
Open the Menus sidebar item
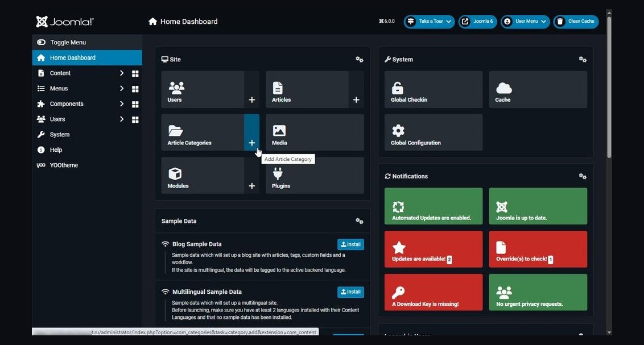[x=59, y=89]
